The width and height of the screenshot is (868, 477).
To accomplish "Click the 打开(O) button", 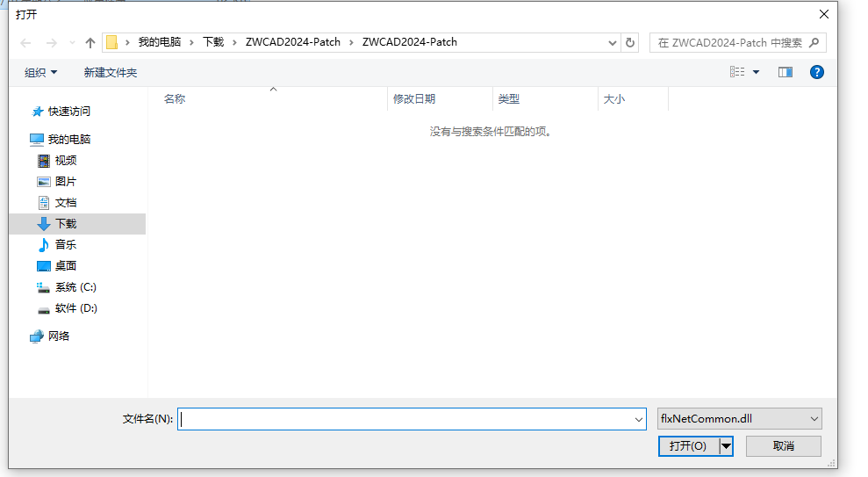I will [x=687, y=446].
